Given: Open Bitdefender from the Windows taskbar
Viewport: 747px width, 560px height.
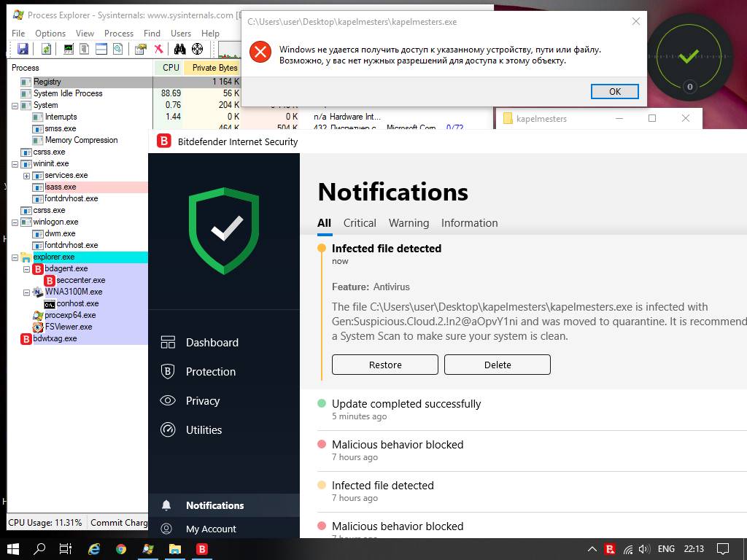Looking at the screenshot, I should pyautogui.click(x=202, y=549).
